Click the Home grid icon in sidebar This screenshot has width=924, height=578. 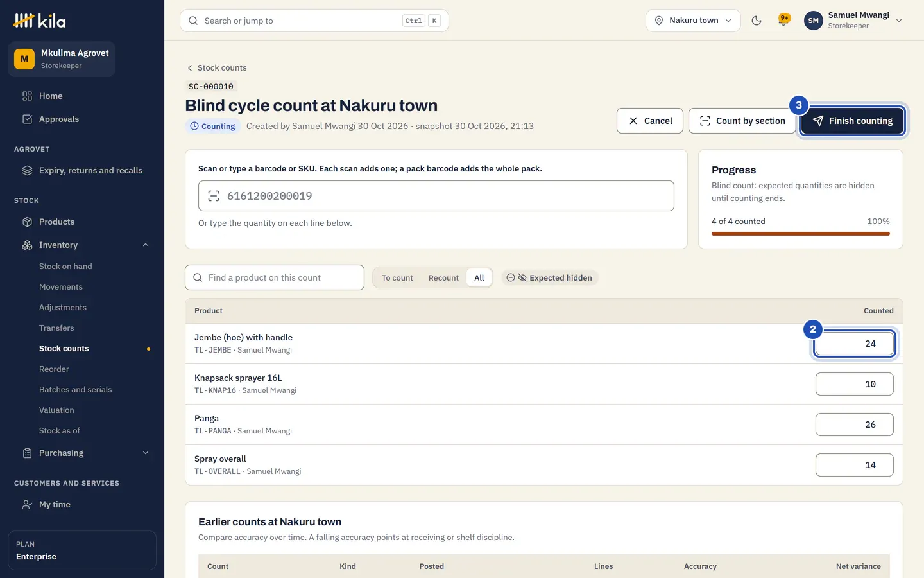(x=27, y=96)
